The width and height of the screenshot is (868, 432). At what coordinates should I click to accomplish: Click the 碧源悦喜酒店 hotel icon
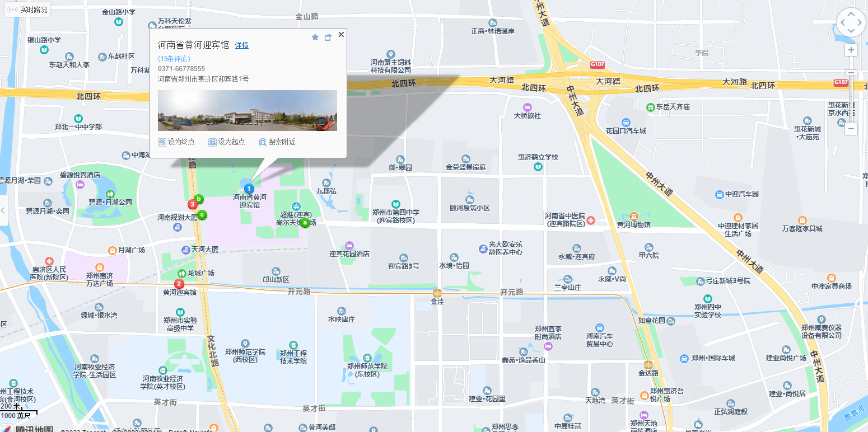tap(79, 185)
